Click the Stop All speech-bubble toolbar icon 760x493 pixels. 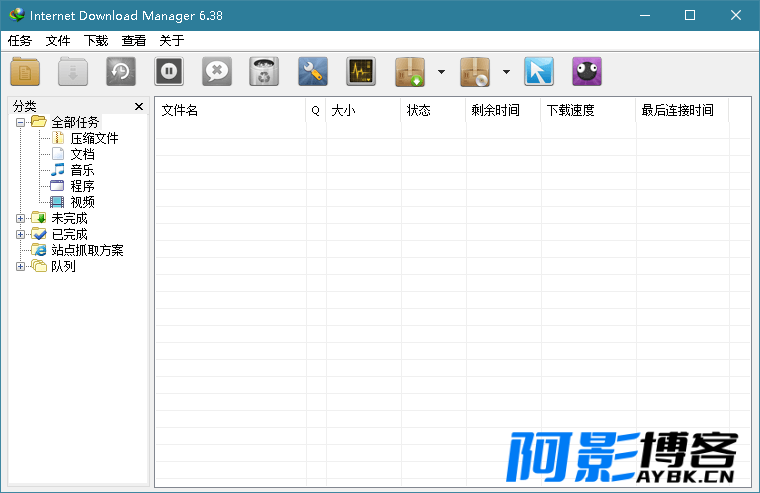[x=217, y=72]
